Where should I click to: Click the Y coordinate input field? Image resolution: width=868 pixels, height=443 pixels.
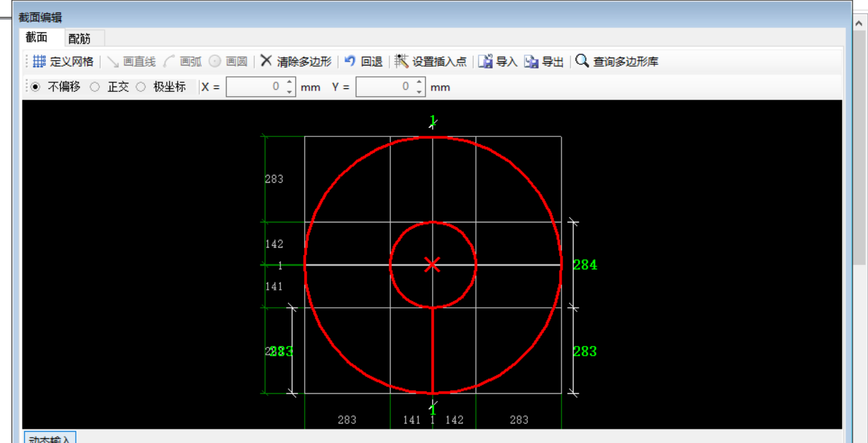point(384,87)
